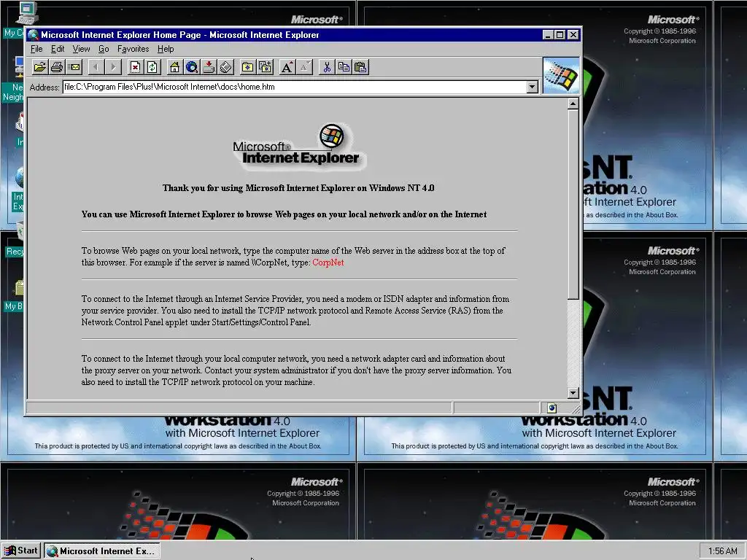Expand the Address bar dropdown arrow
The height and width of the screenshot is (560, 747).
(532, 87)
